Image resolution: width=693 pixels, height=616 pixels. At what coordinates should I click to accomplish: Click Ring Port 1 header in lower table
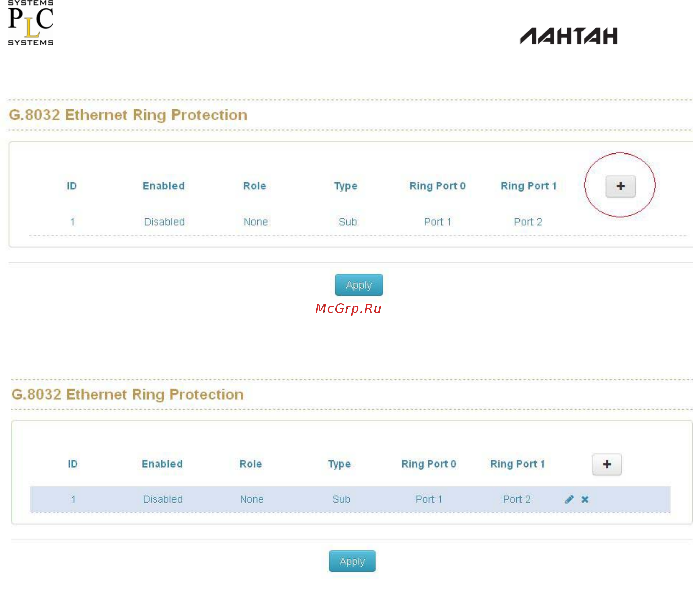click(517, 464)
